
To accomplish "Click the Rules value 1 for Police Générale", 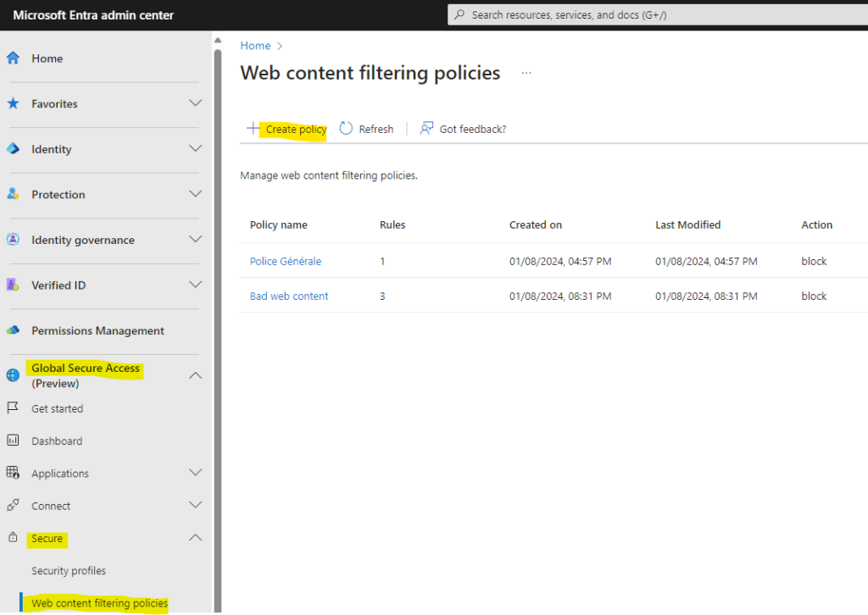I will click(x=382, y=261).
